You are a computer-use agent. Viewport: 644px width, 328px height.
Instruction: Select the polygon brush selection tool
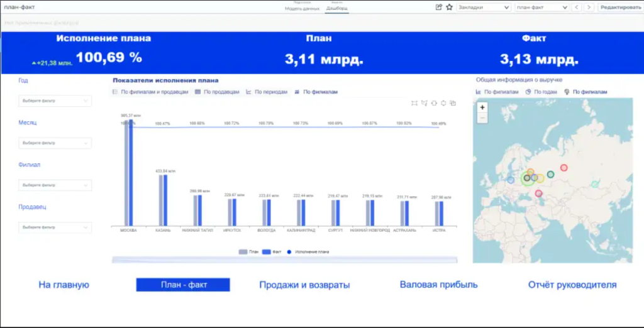coord(425,103)
